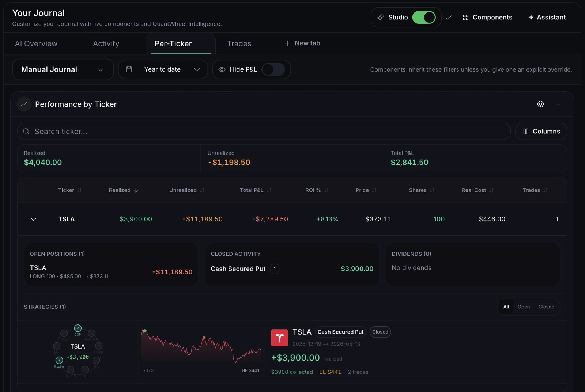Click the Expire checkmark node in the wheel diagram
Screen dimensions: 585x392
59,360
